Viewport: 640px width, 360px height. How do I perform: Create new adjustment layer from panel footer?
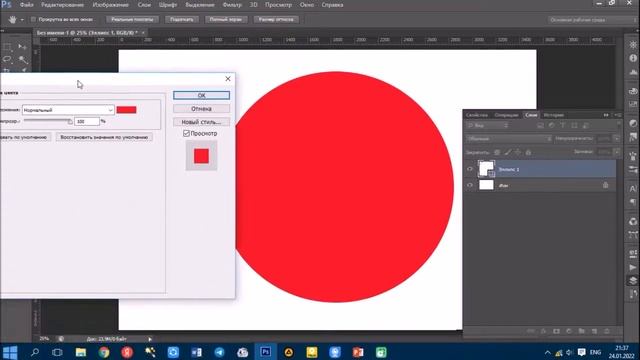pyautogui.click(x=569, y=331)
